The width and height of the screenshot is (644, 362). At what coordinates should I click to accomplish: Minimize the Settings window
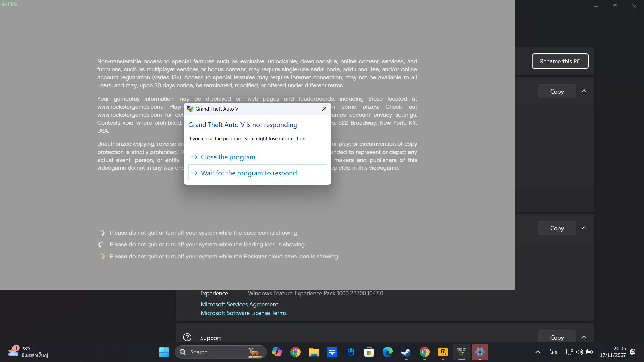[596, 6]
